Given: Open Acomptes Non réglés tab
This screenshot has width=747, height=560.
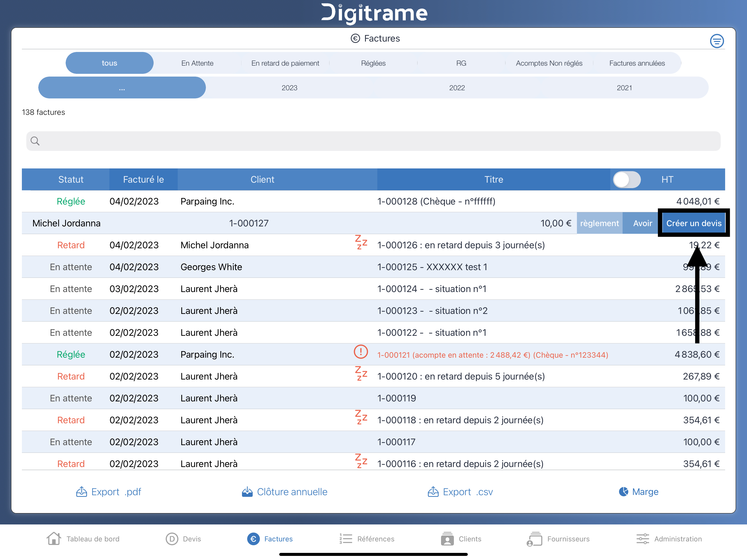Looking at the screenshot, I should point(549,63).
